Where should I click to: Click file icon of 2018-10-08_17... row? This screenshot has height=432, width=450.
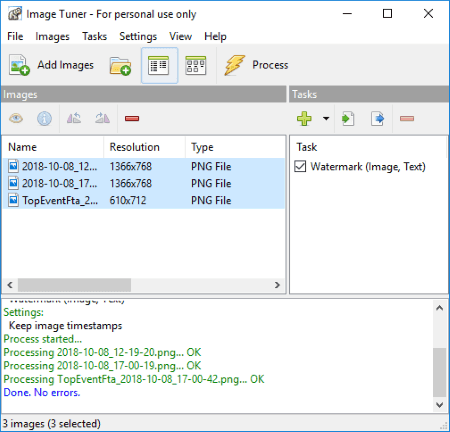(13, 183)
